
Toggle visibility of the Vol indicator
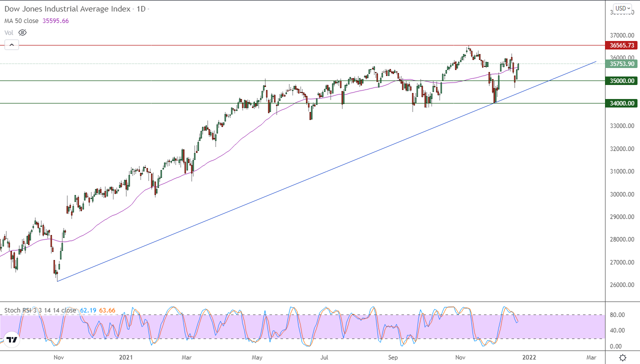(22, 32)
